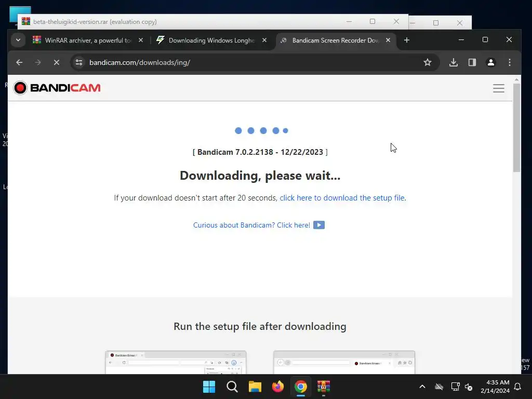Open a new Chrome tab
Viewport: 532px width, 399px height.
[407, 41]
